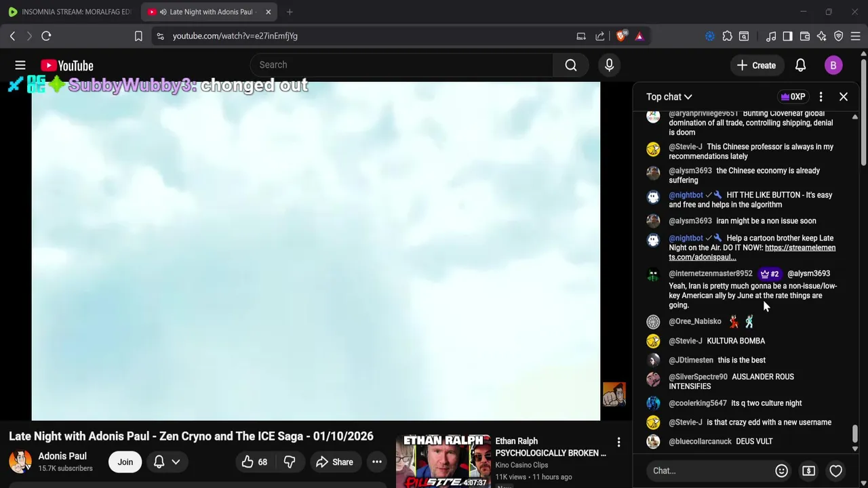
Task: Click the page vertical scrollbar
Action: tap(863, 110)
